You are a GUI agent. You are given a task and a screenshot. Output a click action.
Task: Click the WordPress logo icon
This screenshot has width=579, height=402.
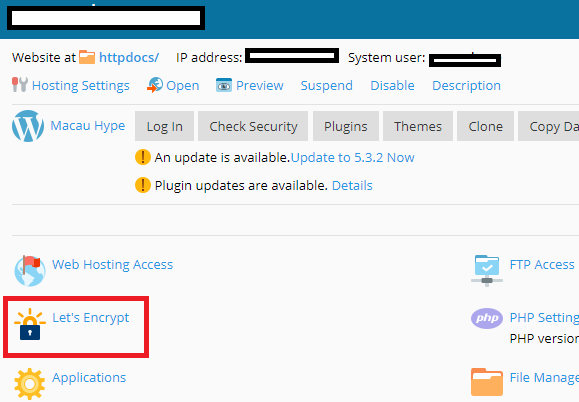(28, 126)
